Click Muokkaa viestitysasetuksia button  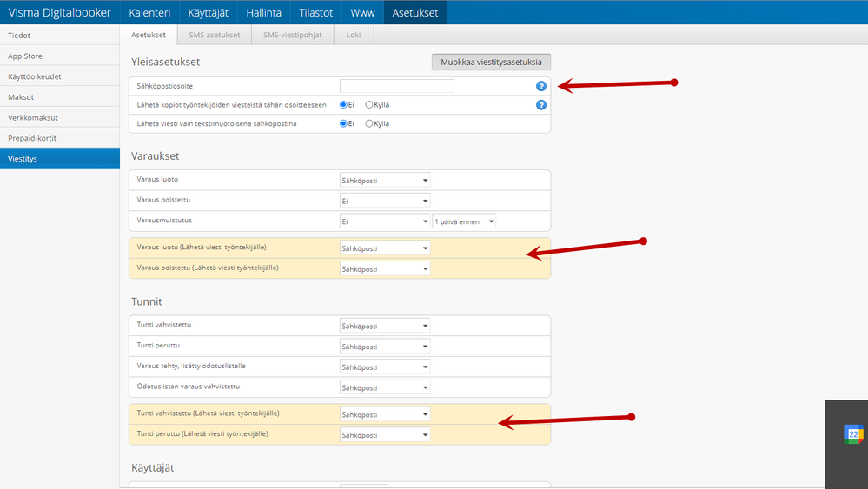click(x=491, y=62)
